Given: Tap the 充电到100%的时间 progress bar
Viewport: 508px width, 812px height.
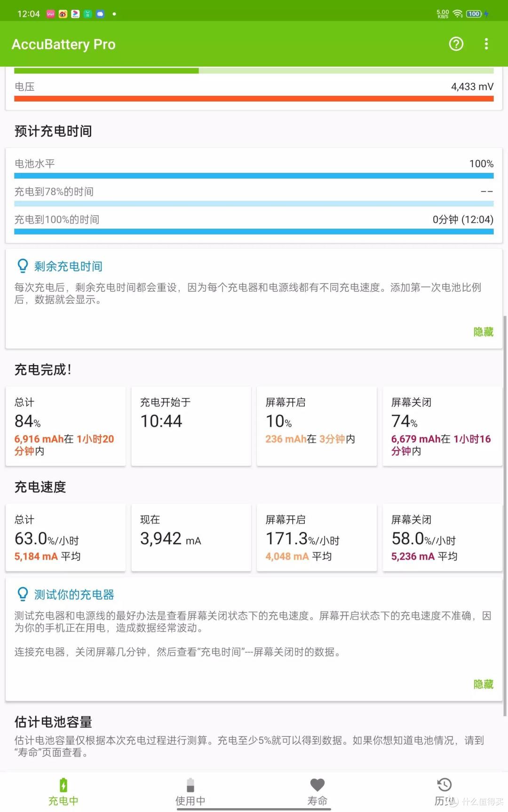Looking at the screenshot, I should pos(254,232).
